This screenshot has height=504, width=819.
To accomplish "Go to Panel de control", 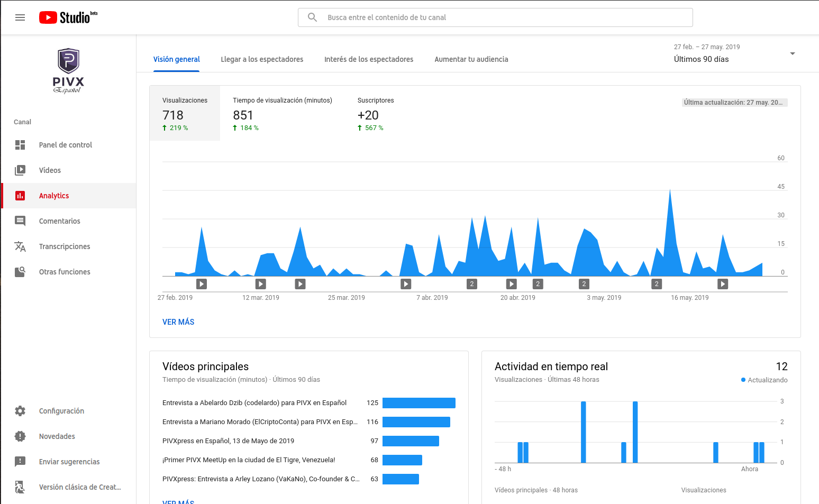I will point(66,145).
